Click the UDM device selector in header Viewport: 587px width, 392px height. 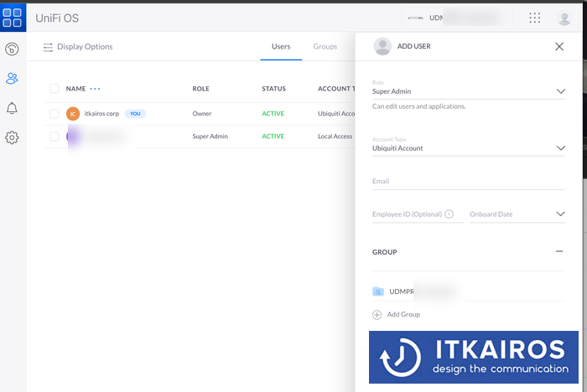point(458,18)
